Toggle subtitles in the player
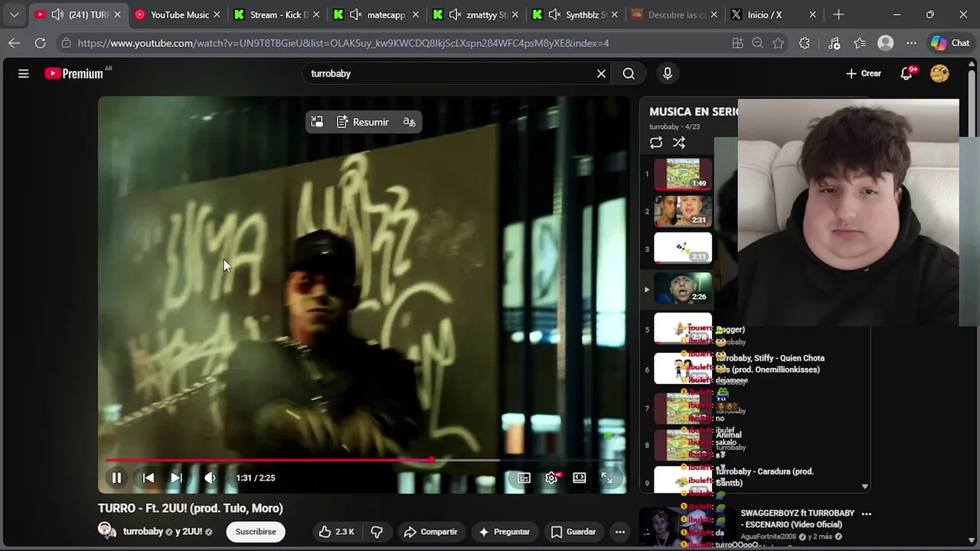980x551 pixels. (524, 478)
